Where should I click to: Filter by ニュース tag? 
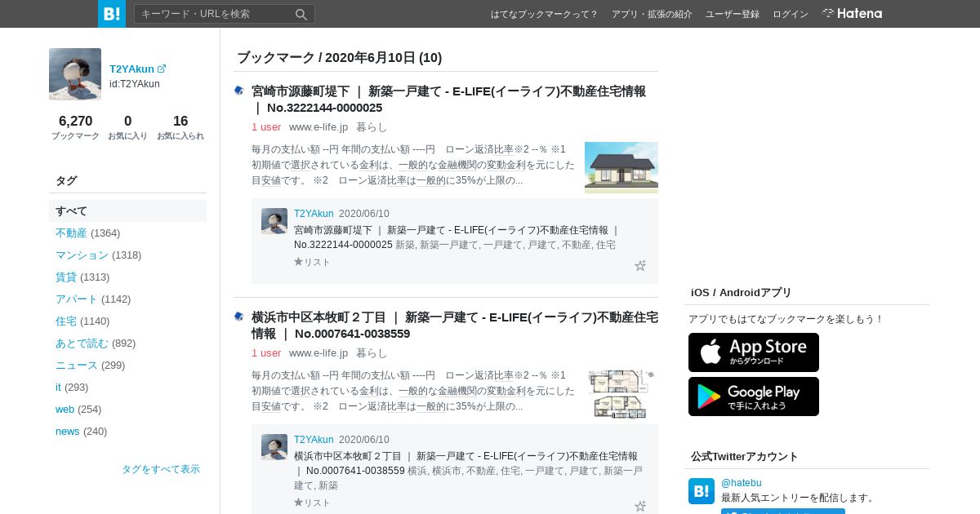point(77,365)
